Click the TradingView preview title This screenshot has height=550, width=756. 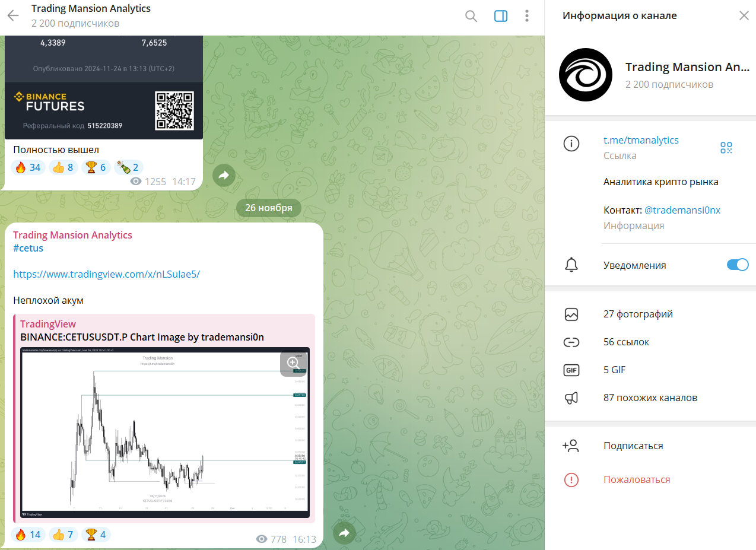pos(48,324)
